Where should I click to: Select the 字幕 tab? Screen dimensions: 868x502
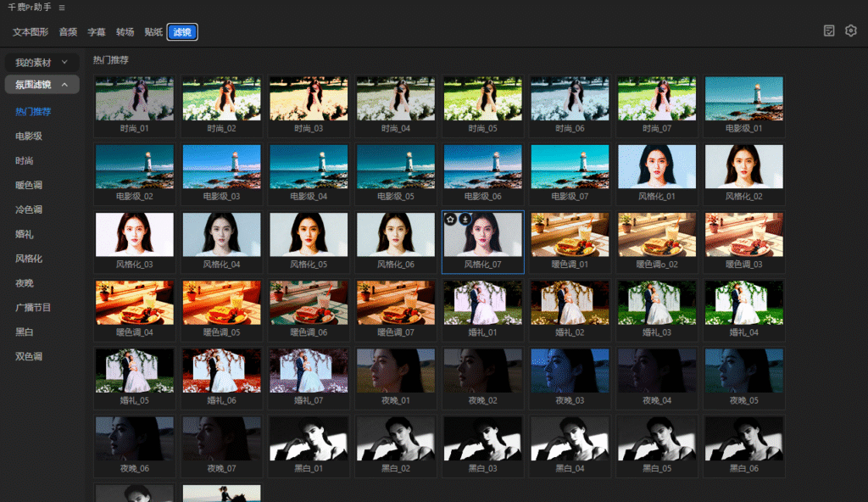pyautogui.click(x=97, y=32)
